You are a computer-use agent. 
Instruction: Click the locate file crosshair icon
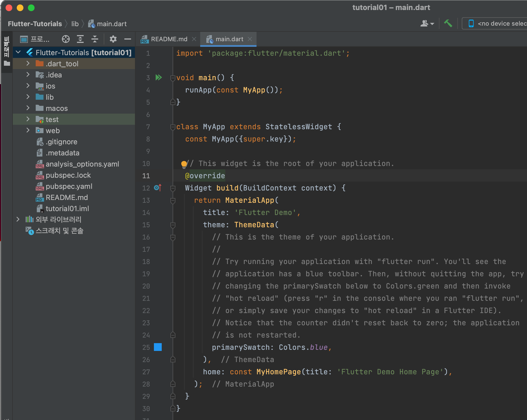click(66, 39)
